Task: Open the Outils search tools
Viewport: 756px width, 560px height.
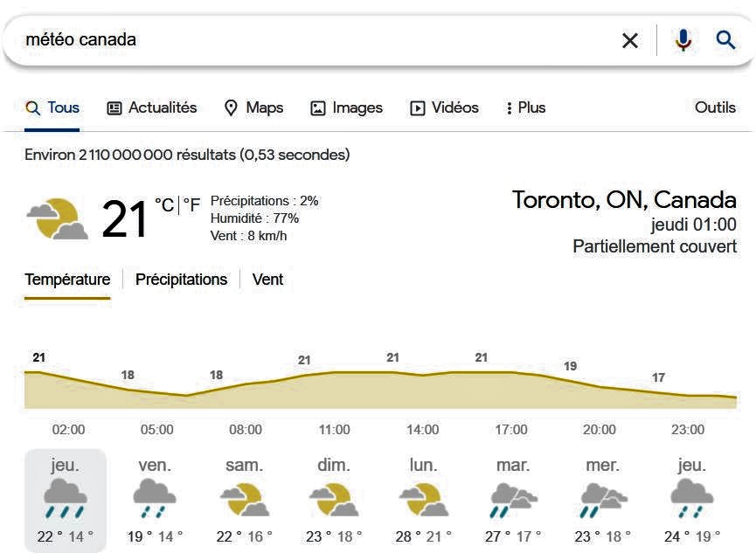Action: click(x=715, y=108)
